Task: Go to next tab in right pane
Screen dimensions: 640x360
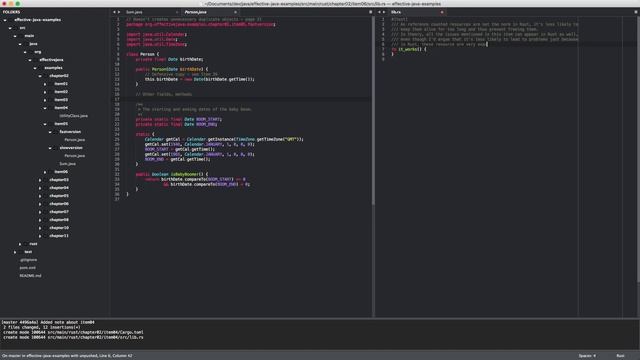Action: click(384, 12)
